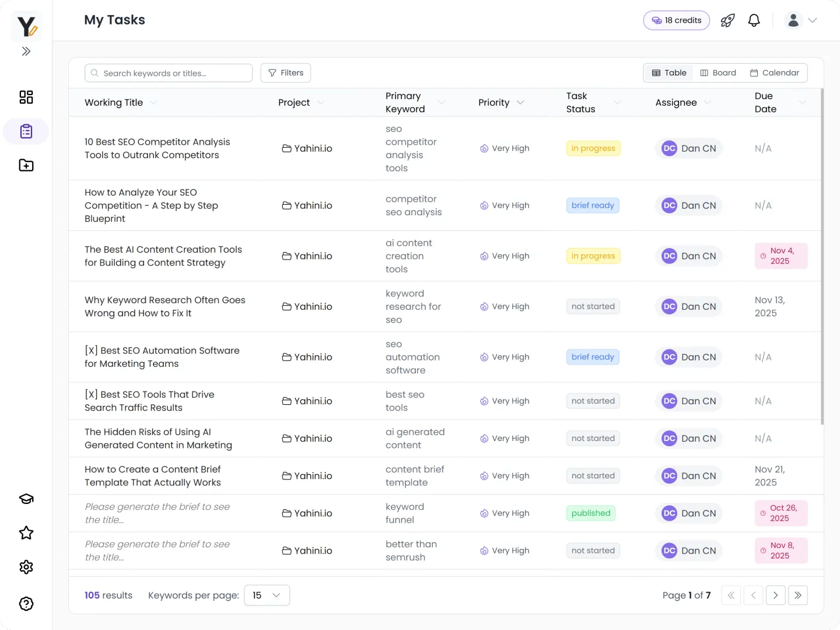Click the new project folder icon in sidebar
The image size is (840, 630).
[26, 165]
